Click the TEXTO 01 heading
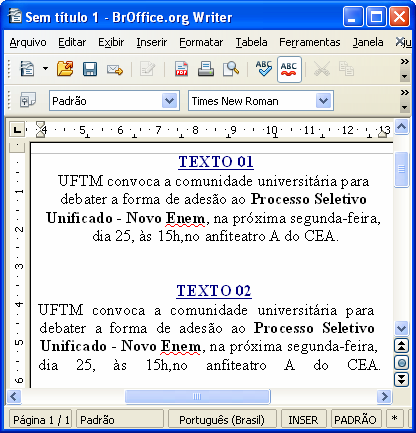The height and width of the screenshot is (433, 416). (x=216, y=162)
